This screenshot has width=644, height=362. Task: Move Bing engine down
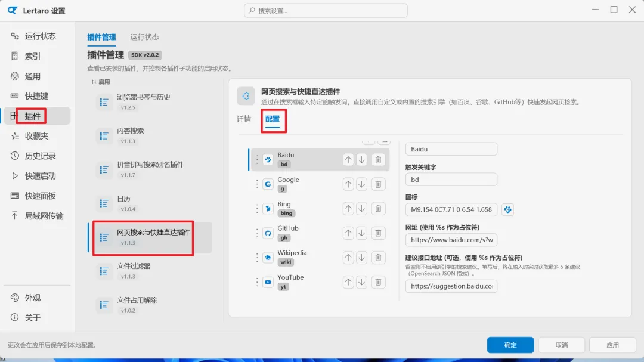[x=361, y=209]
